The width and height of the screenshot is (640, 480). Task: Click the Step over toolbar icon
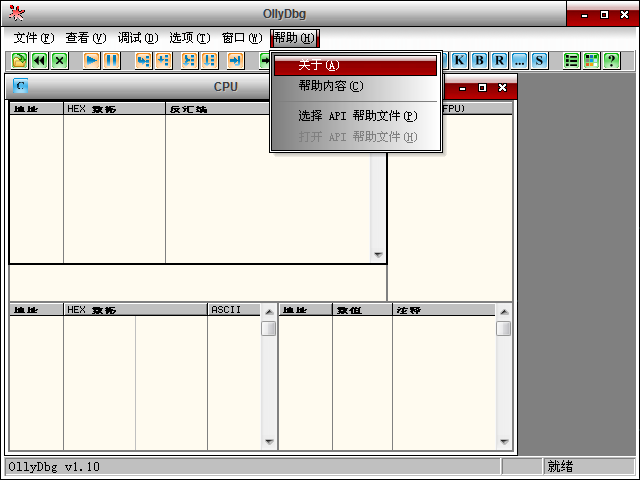[164, 61]
